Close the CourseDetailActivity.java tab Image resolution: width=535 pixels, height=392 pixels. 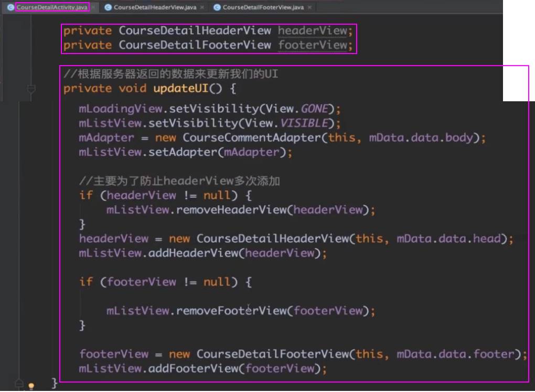pyautogui.click(x=94, y=7)
